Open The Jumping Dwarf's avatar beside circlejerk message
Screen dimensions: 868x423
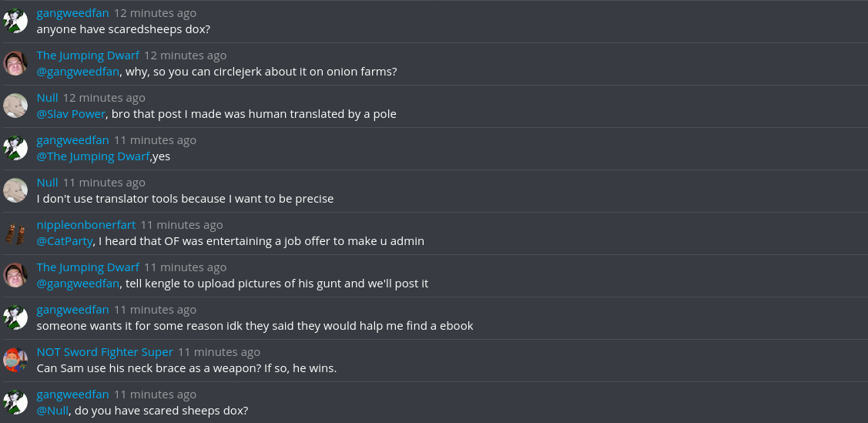tap(15, 63)
